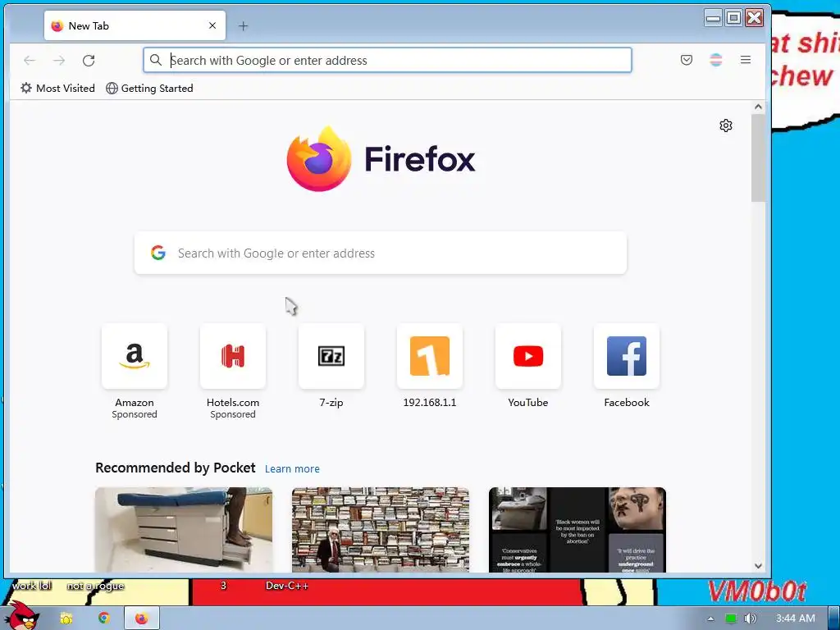Click the vertical scrollbar thumb
This screenshot has height=630, width=840.
(x=758, y=158)
